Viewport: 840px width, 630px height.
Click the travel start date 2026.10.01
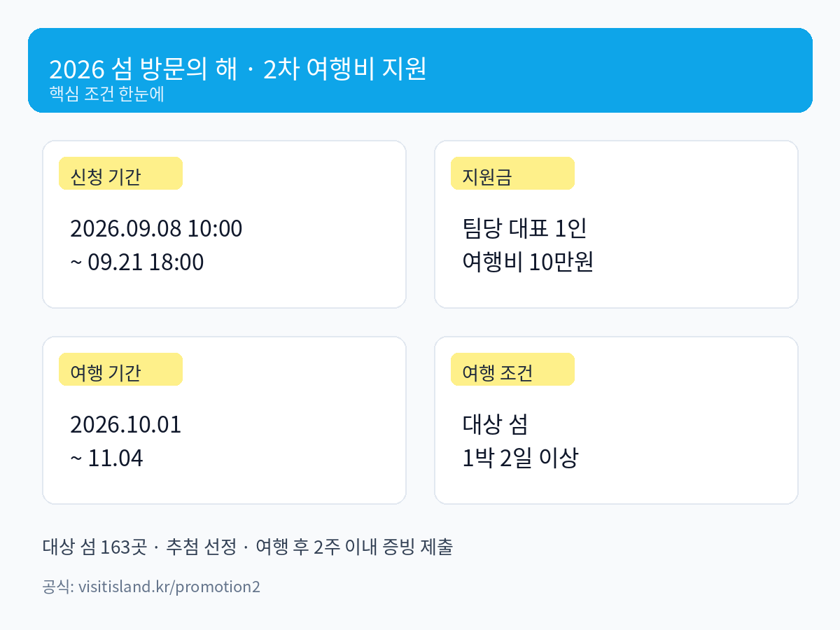(x=126, y=424)
